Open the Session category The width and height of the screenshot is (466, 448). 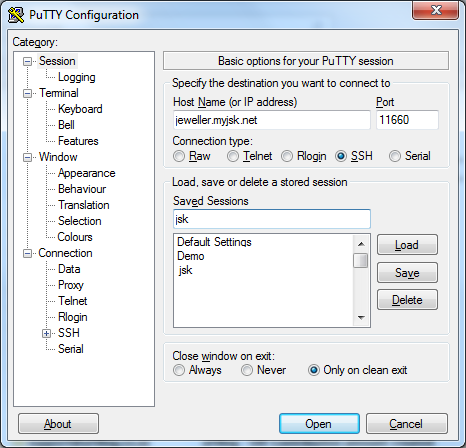(x=57, y=61)
